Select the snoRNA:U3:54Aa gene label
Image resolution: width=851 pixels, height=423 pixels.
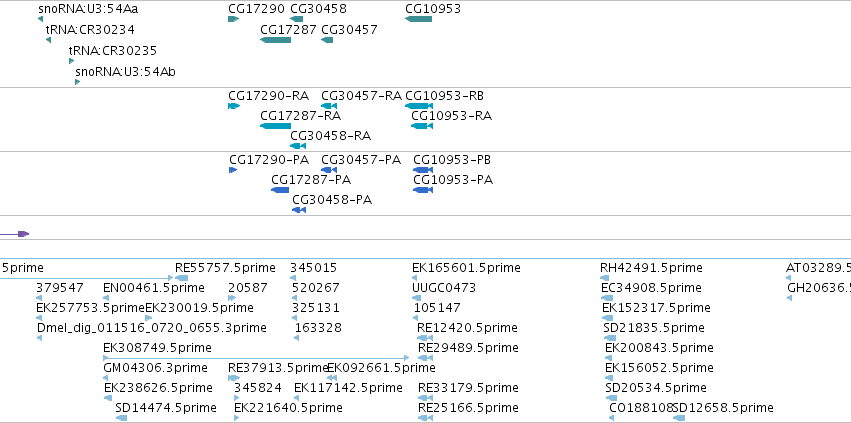(88, 9)
